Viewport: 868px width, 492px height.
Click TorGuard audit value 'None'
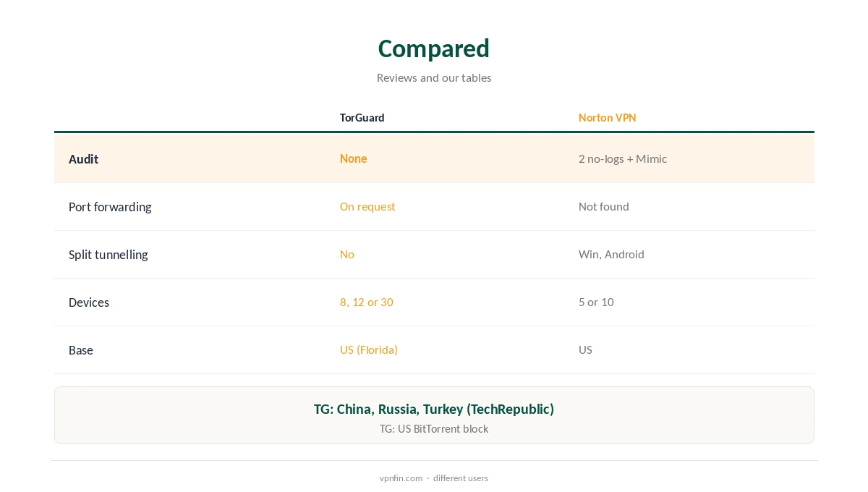(x=354, y=158)
